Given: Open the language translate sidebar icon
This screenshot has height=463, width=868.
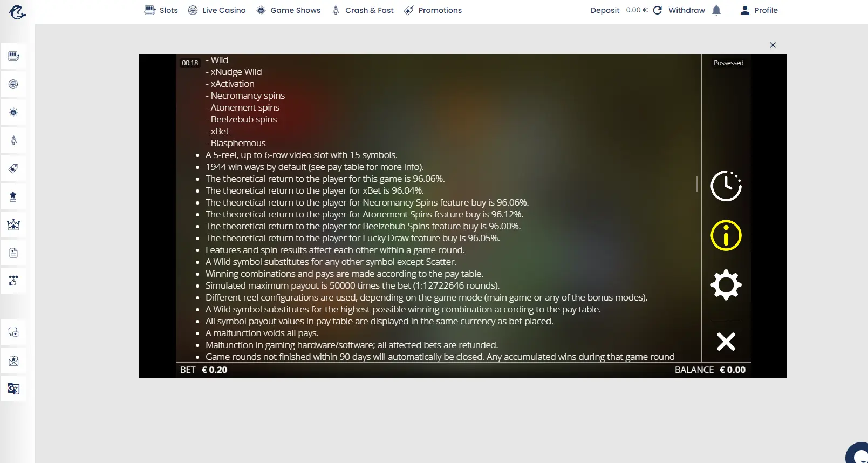Looking at the screenshot, I should pyautogui.click(x=13, y=389).
